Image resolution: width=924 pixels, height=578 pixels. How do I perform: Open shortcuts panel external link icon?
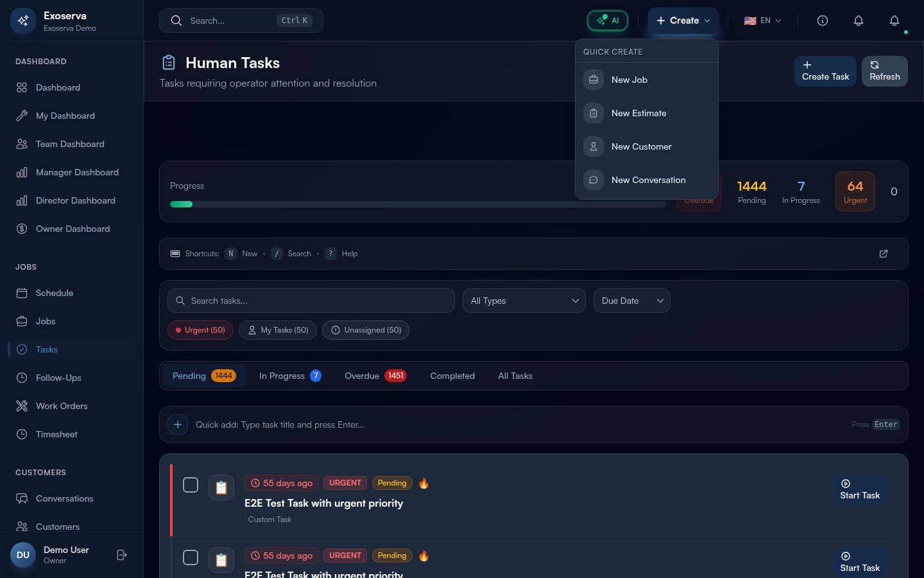(x=883, y=254)
